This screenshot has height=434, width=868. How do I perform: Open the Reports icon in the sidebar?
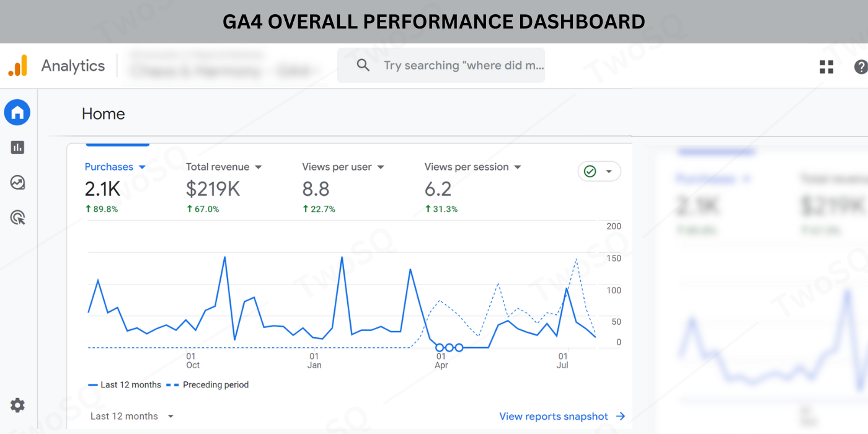point(17,147)
